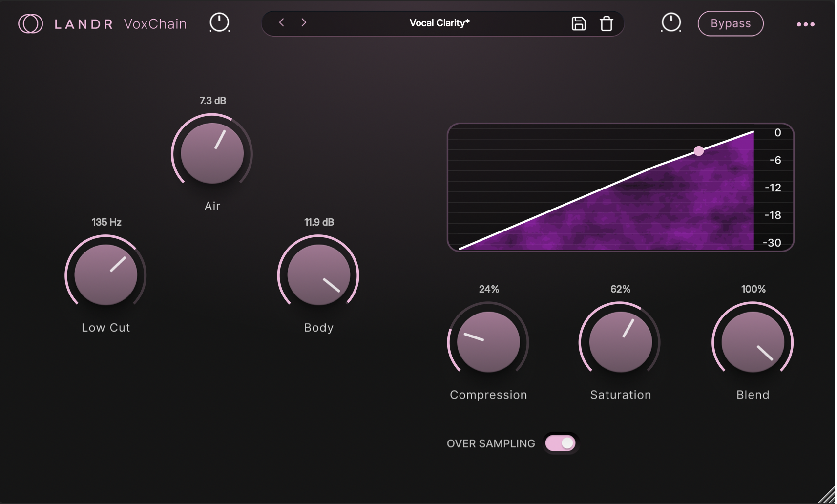Click the Body label
This screenshot has width=837, height=504.
(319, 328)
